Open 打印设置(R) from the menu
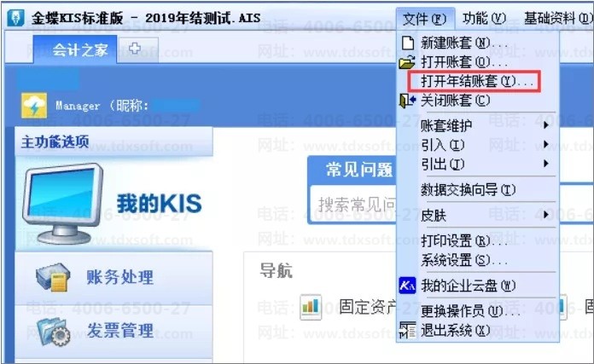Screen dimensions: 594x364 tap(464, 240)
